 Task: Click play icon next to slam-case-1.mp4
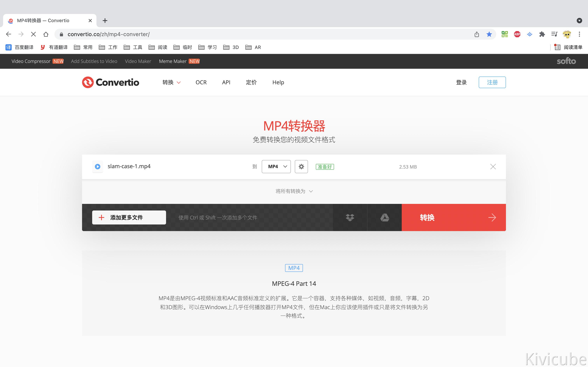[98, 167]
